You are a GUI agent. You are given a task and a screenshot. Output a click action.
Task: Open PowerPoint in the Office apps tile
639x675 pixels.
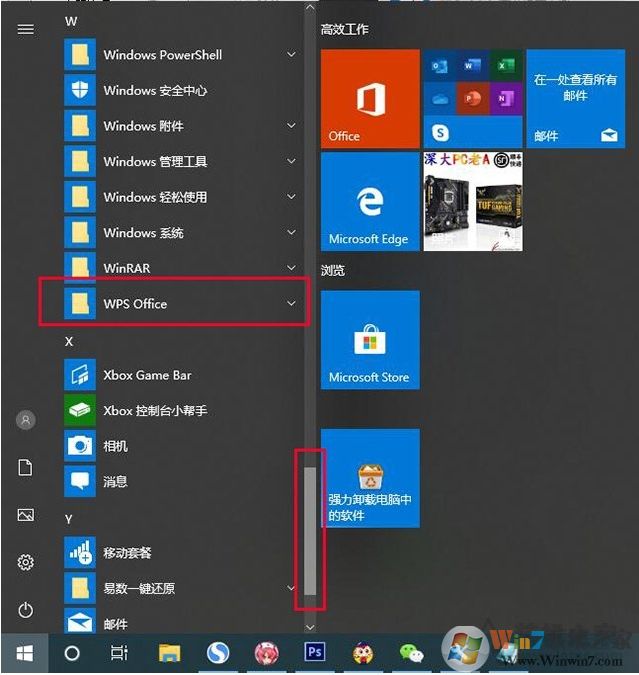(x=473, y=99)
